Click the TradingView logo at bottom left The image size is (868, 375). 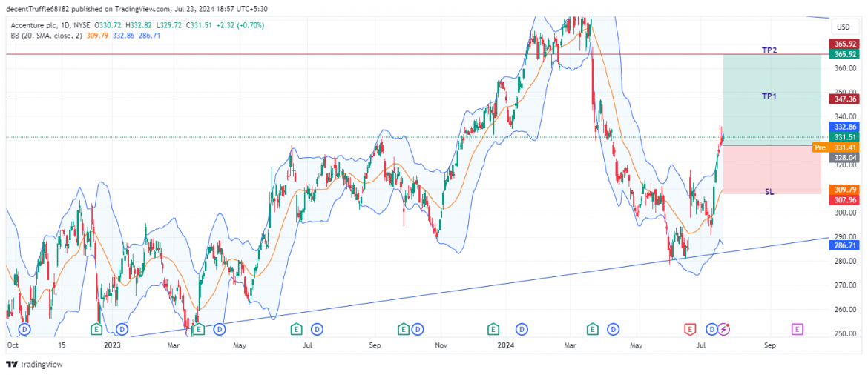(34, 364)
